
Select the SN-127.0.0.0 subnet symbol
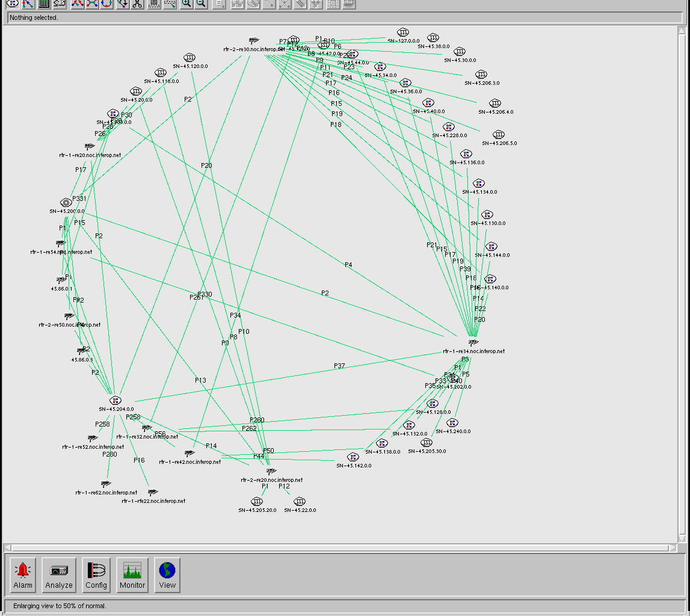pyautogui.click(x=402, y=32)
